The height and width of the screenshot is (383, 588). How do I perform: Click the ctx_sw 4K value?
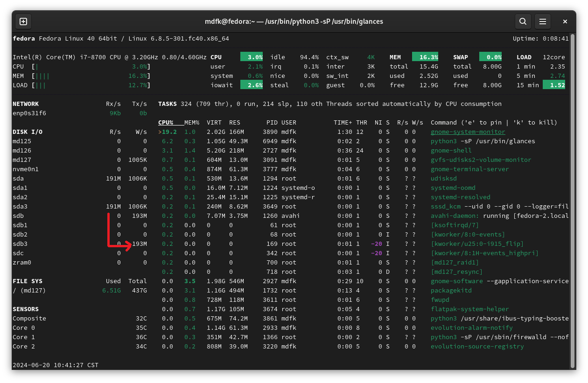(x=371, y=57)
